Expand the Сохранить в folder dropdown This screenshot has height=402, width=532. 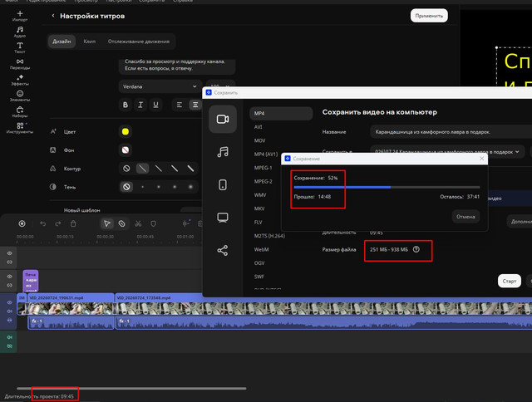[517, 152]
